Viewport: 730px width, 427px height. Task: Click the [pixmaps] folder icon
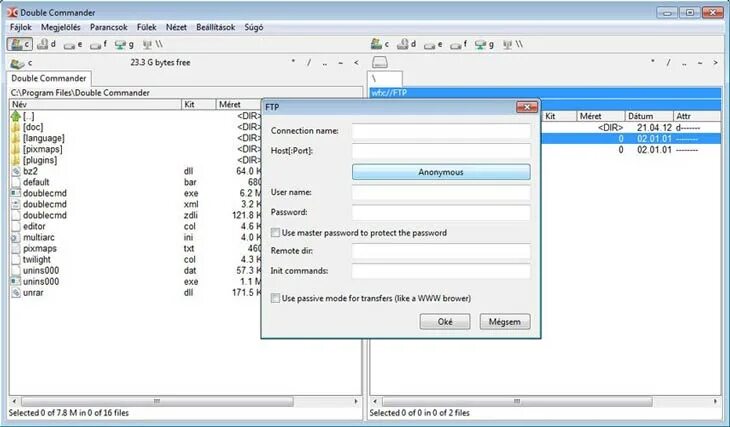[x=16, y=149]
